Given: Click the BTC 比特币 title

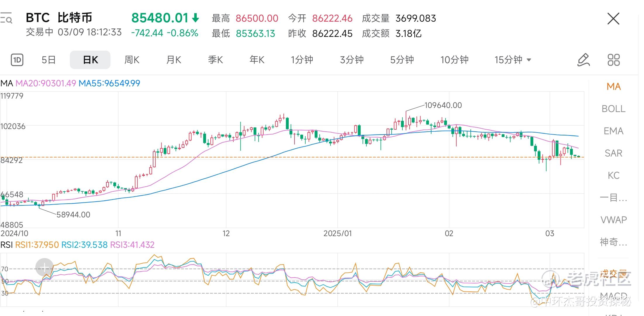Looking at the screenshot, I should click(x=59, y=18).
